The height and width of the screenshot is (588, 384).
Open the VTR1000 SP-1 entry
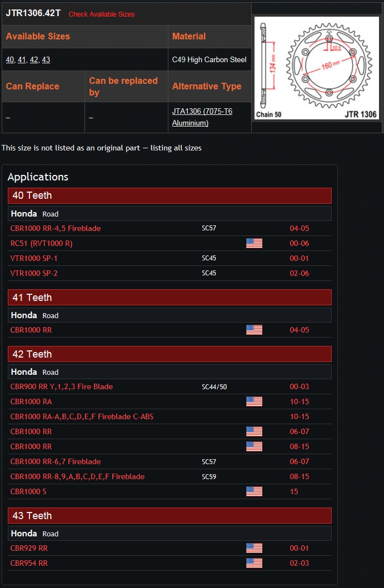click(34, 258)
